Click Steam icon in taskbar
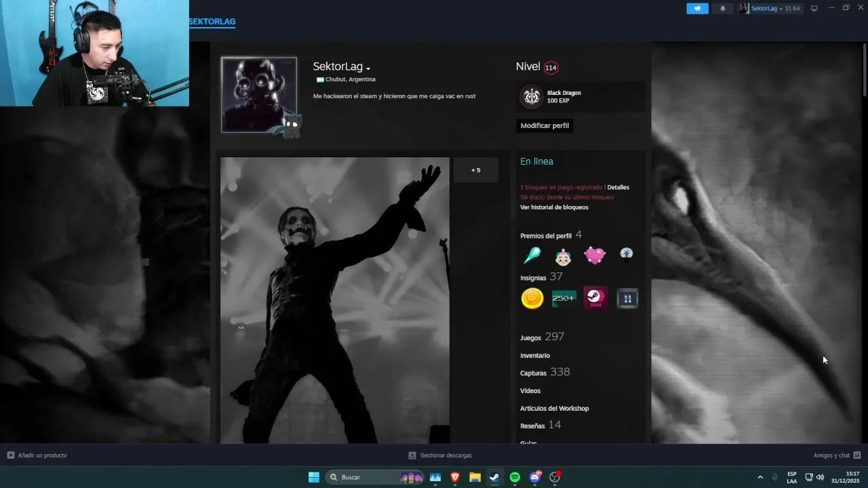Viewport: 868px width, 488px height. click(x=494, y=477)
